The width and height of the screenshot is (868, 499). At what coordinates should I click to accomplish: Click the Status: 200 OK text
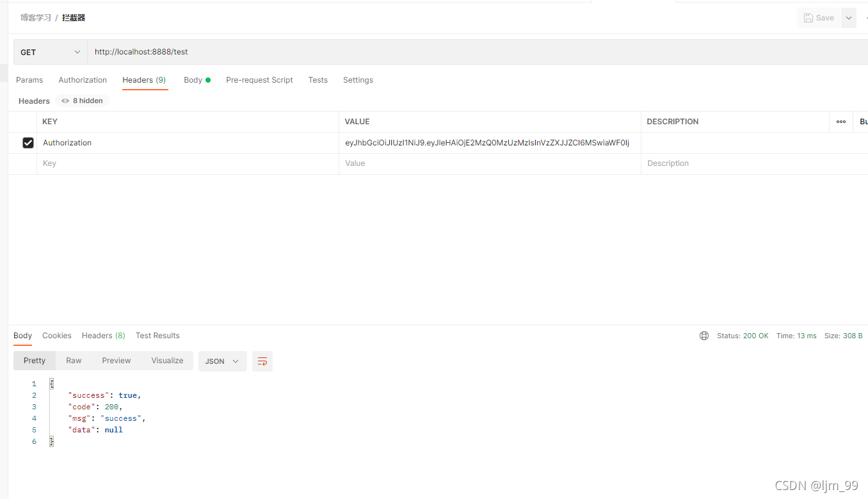(x=743, y=336)
